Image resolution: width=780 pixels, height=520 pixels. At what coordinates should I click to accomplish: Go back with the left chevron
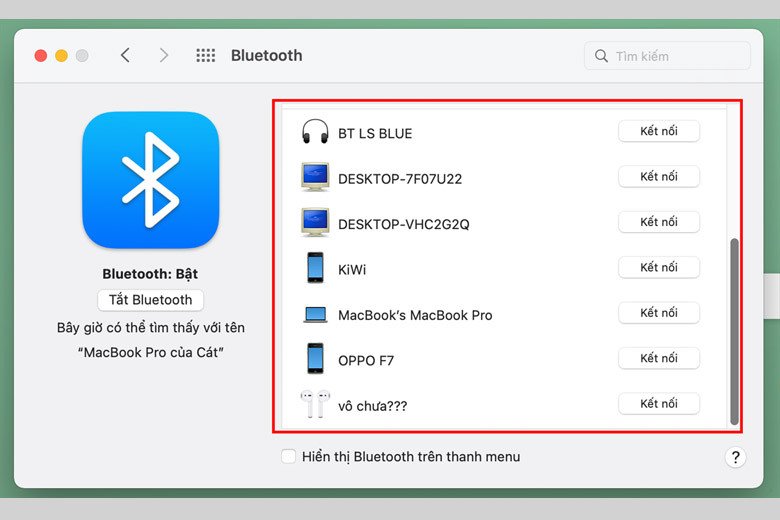[125, 55]
